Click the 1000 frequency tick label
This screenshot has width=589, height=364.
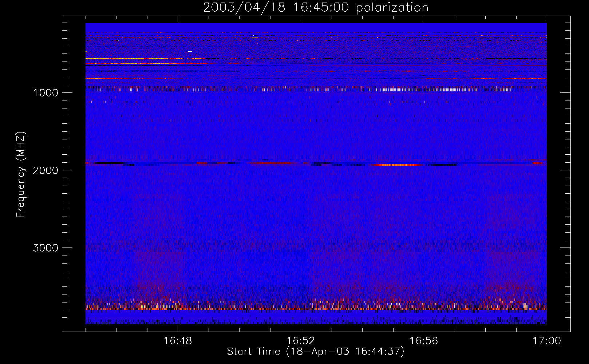click(x=46, y=93)
